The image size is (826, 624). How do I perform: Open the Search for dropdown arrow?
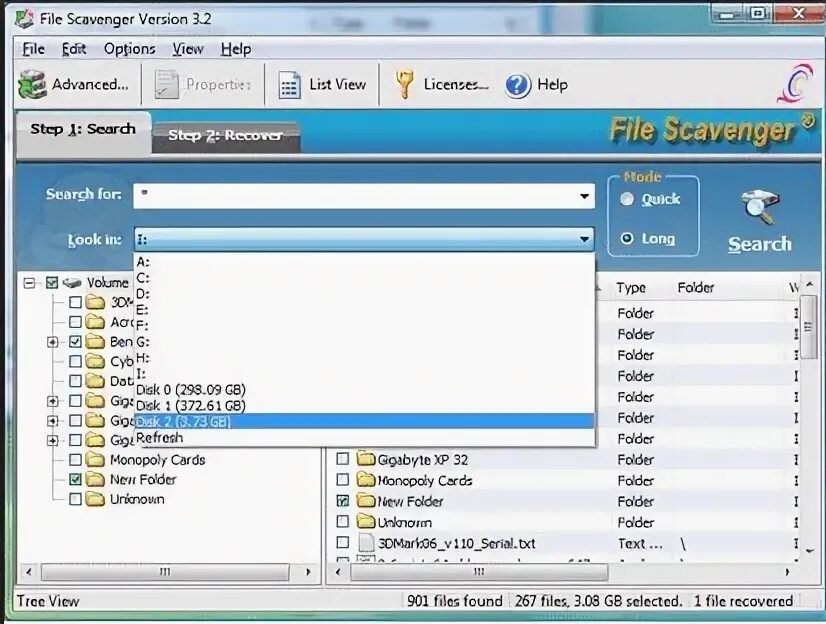click(x=584, y=196)
